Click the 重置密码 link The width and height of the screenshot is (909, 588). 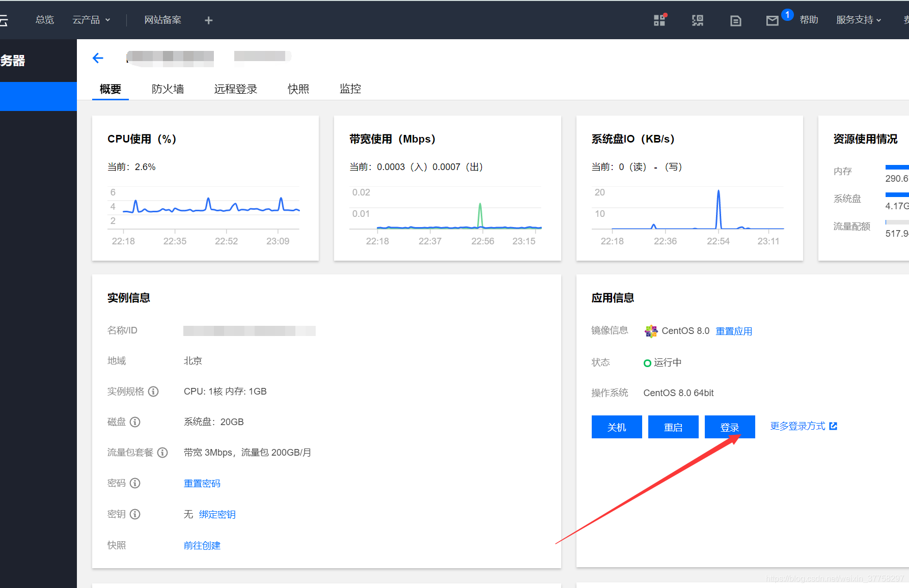point(202,484)
